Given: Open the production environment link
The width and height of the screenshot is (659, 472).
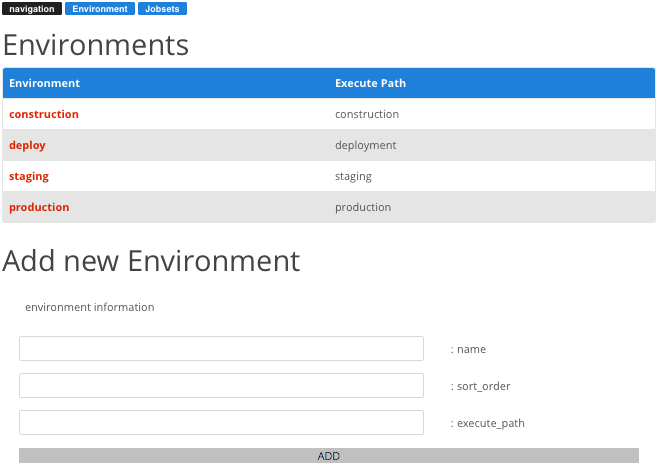Looking at the screenshot, I should (x=39, y=207).
